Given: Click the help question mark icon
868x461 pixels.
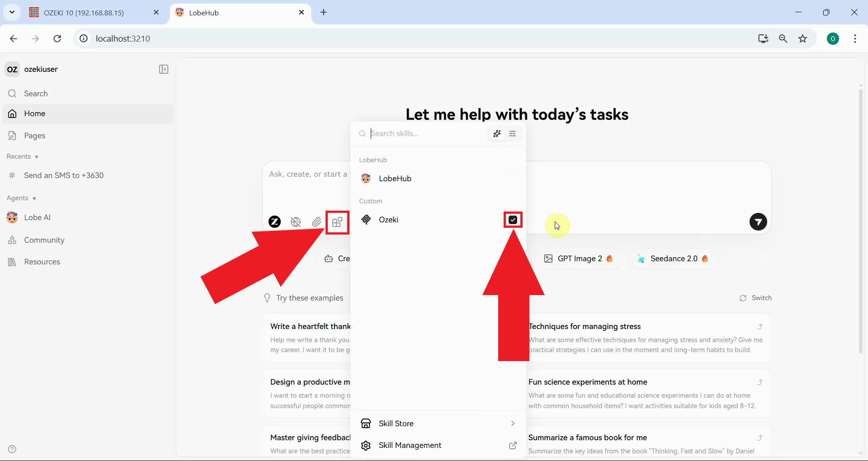Looking at the screenshot, I should click(12, 449).
